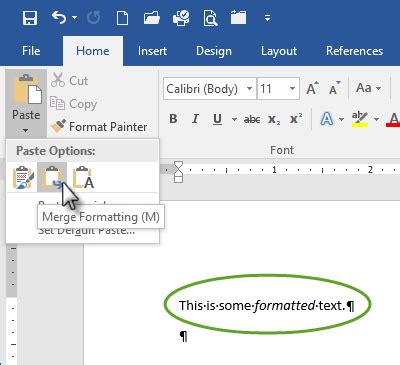
Task: Click the Undo arrow icon
Action: click(x=59, y=17)
